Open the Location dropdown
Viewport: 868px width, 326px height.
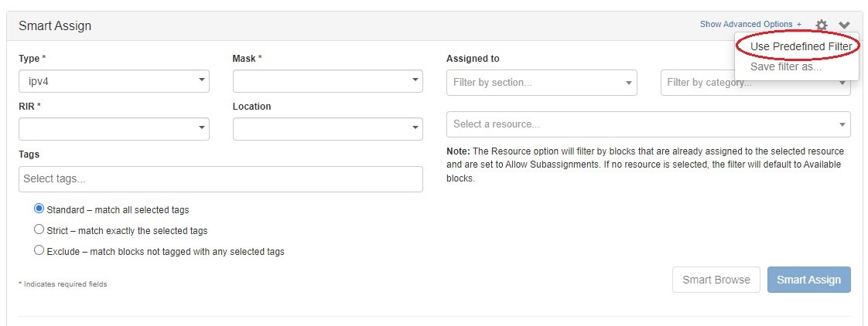327,128
